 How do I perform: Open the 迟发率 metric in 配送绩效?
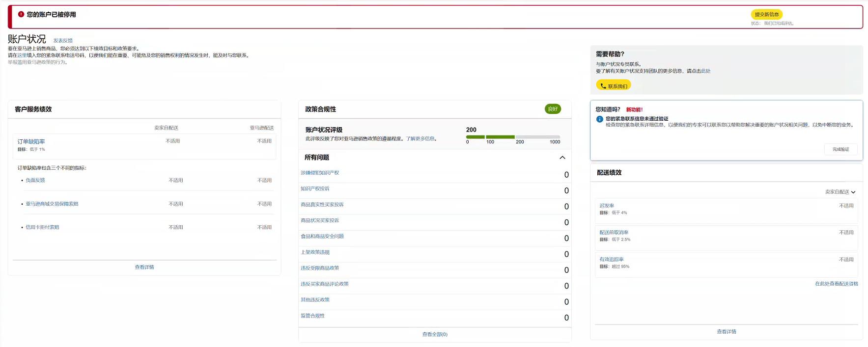607,206
